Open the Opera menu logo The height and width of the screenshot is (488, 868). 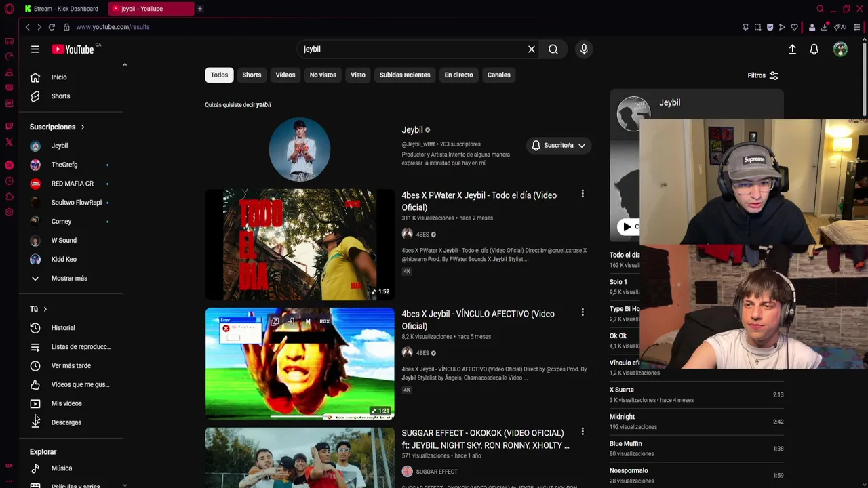click(9, 9)
